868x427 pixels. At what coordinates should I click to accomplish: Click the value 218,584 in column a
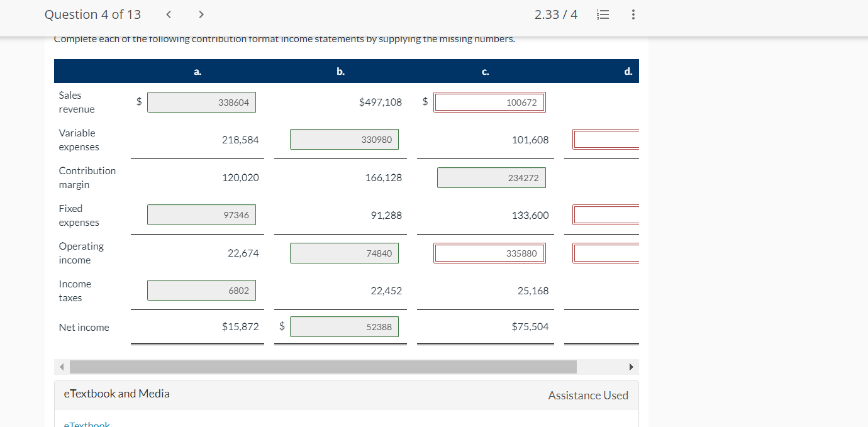(240, 140)
